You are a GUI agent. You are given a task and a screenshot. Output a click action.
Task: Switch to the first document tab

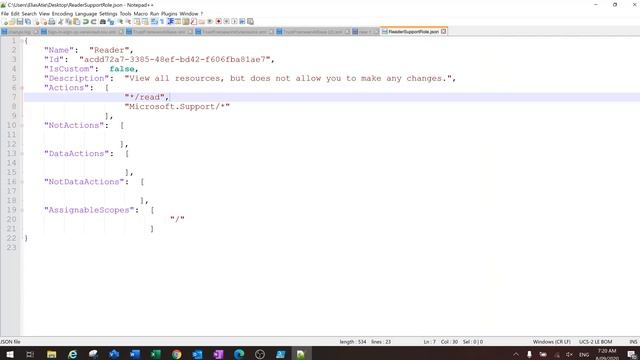coord(20,31)
